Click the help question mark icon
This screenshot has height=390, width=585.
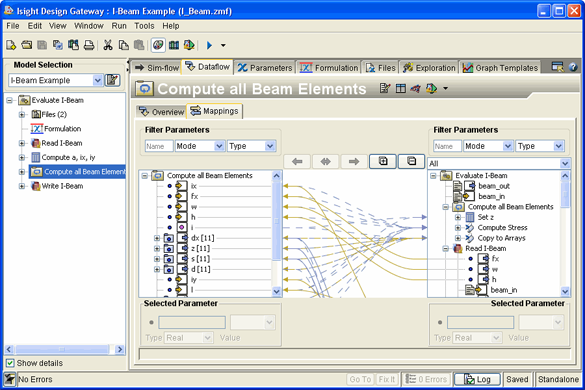[573, 67]
